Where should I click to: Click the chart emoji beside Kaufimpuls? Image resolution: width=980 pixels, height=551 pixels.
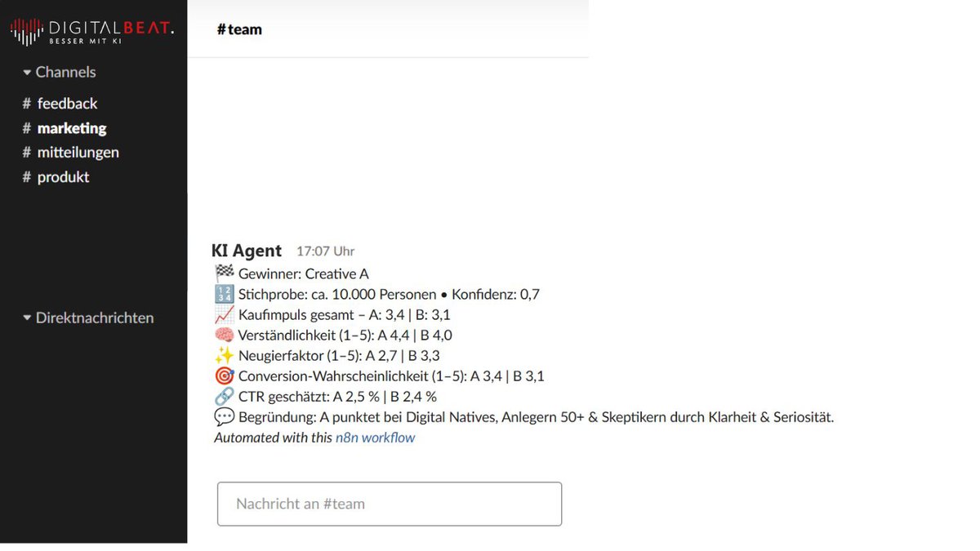coord(224,315)
